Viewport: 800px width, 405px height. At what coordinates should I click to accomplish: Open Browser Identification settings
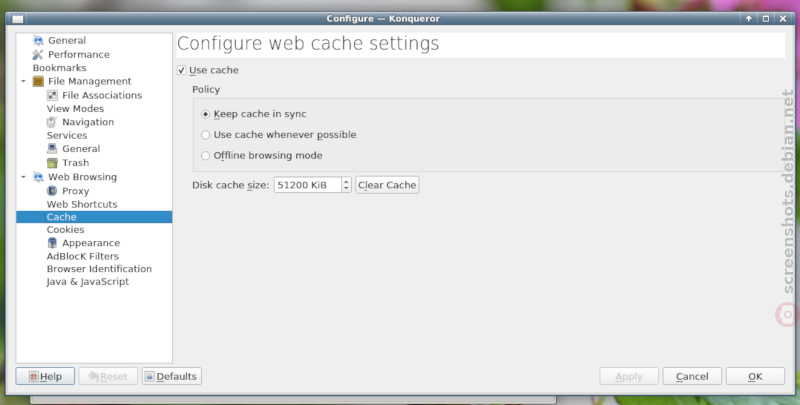click(99, 269)
